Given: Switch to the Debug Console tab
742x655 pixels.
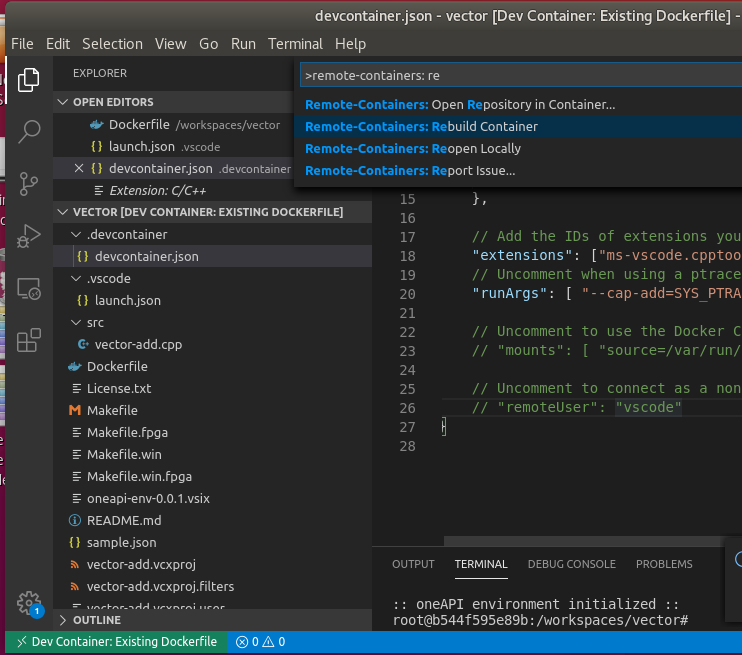Looking at the screenshot, I should 571,564.
